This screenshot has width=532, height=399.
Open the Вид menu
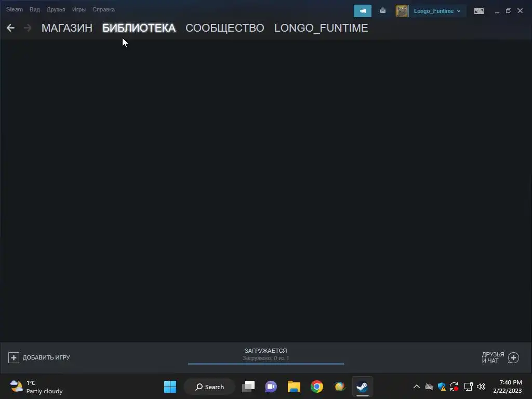(35, 9)
